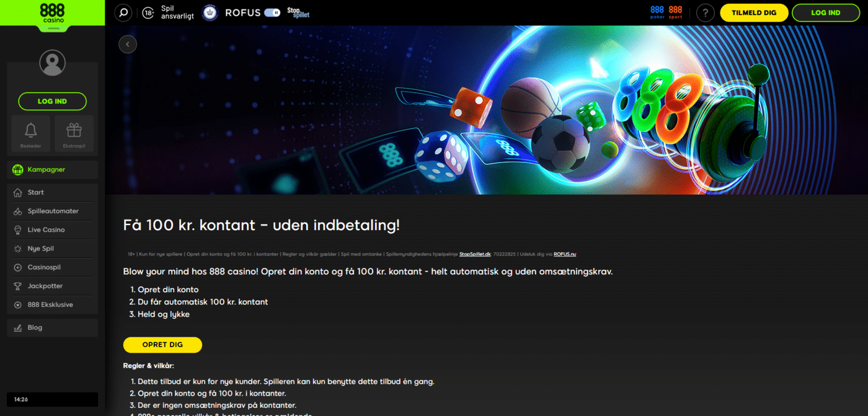Follow the ROFUS.nu link in fine print
Screen dimensions: 868x416
click(565, 254)
